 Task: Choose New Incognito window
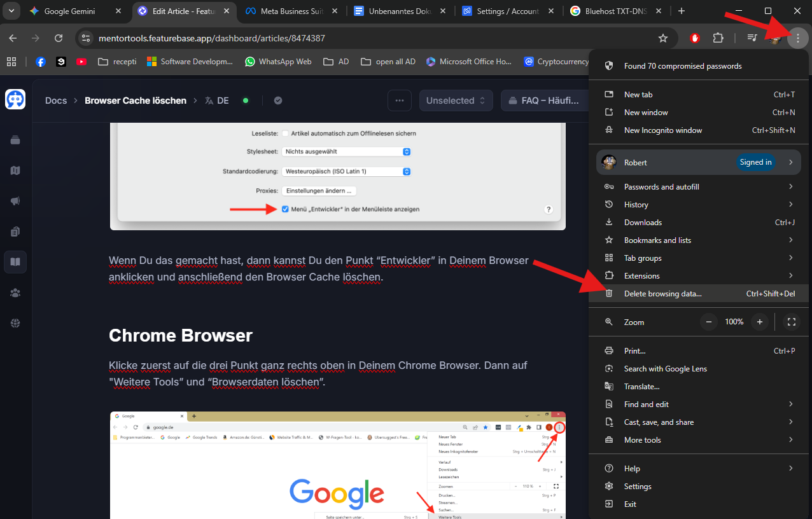point(699,130)
